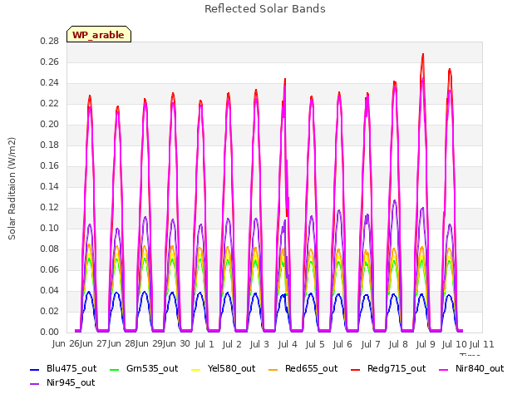Click the red Redg715_out legend swatch
The height and width of the screenshot is (399, 532).
[355, 369]
